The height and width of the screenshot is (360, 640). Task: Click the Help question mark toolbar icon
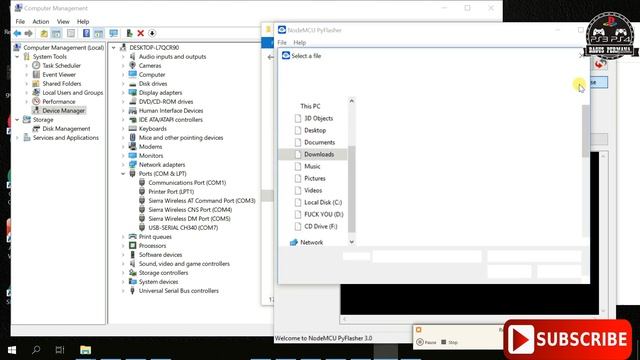[86, 33]
